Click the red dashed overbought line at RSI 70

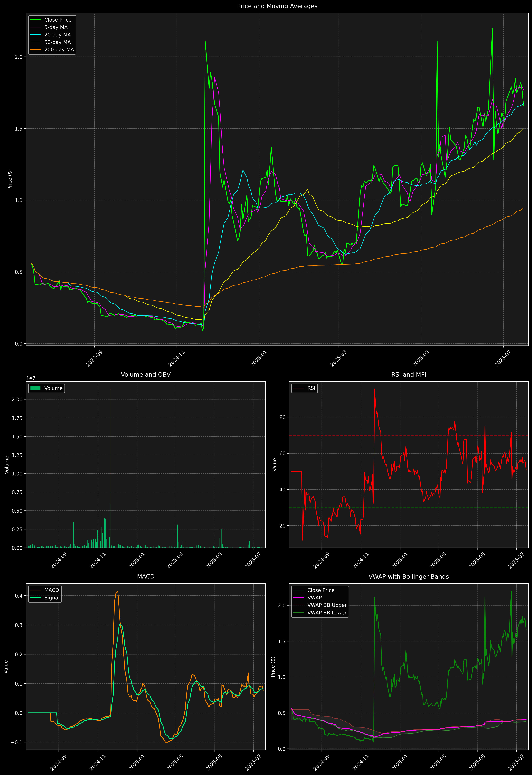[x=409, y=435]
